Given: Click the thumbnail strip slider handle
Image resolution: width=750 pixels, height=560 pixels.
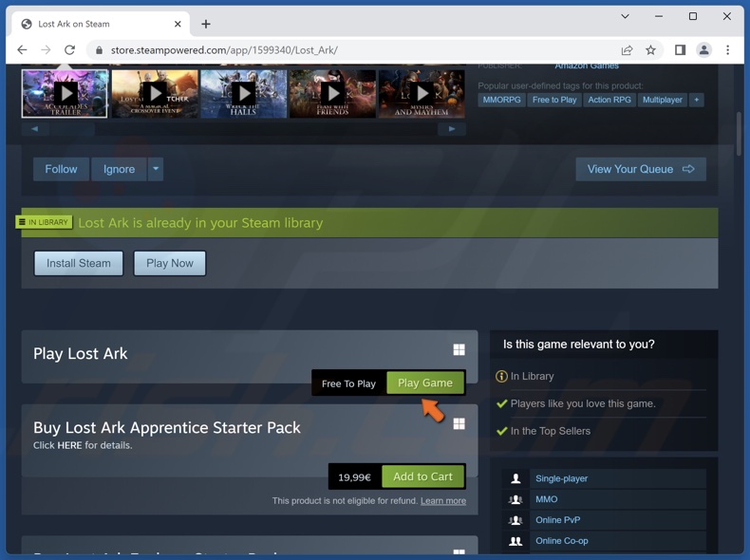Looking at the screenshot, I should click(x=72, y=129).
